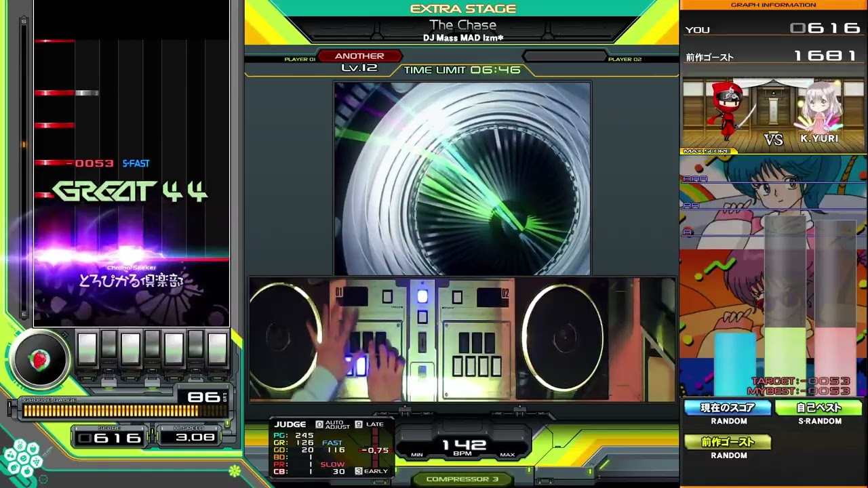This screenshot has height=488, width=868.
Task: Click the pink ghost graph bar
Action: [x=835, y=361]
